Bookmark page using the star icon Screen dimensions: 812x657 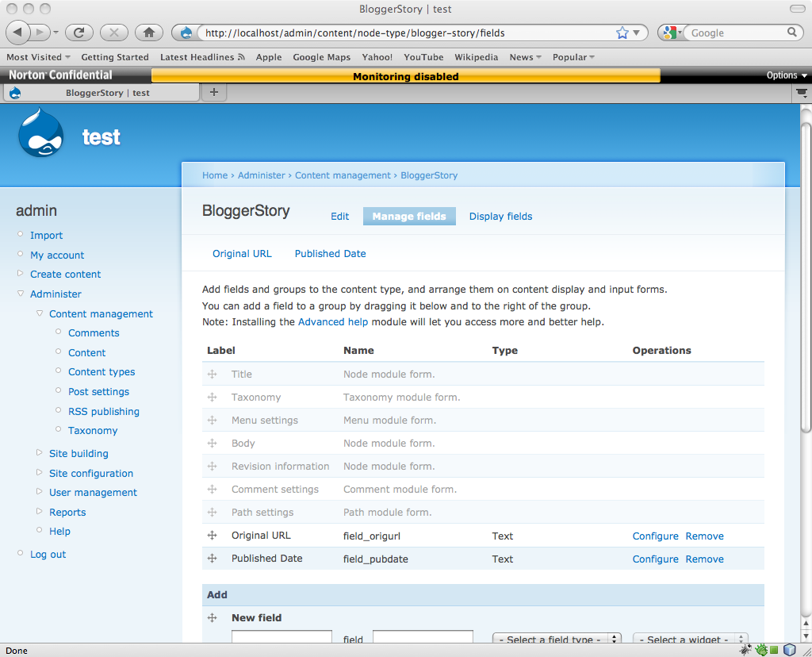click(622, 33)
